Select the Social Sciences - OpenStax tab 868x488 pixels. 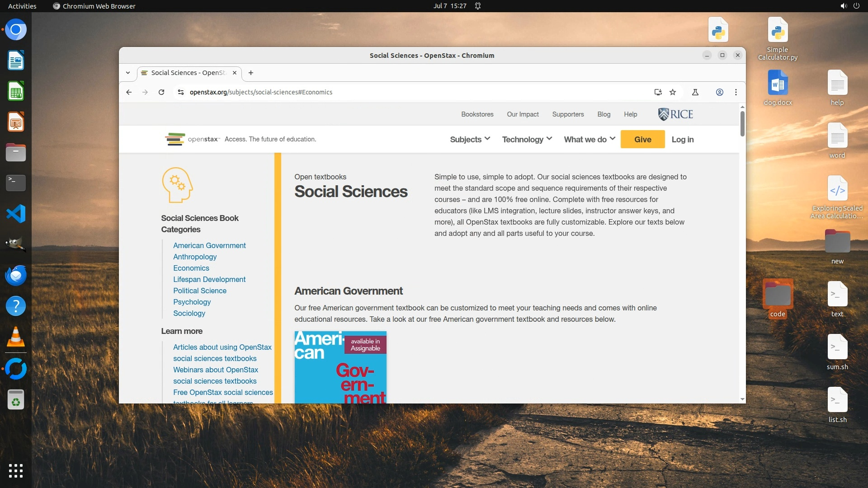[188, 73]
